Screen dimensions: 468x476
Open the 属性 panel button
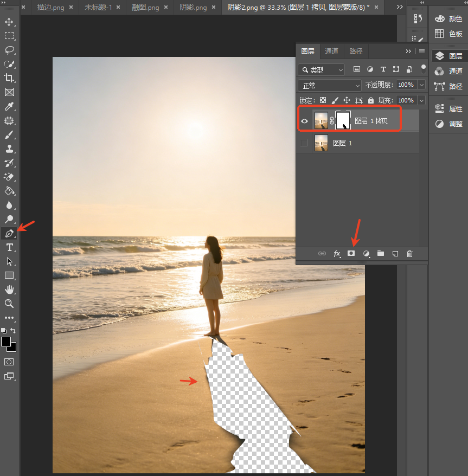(x=449, y=108)
